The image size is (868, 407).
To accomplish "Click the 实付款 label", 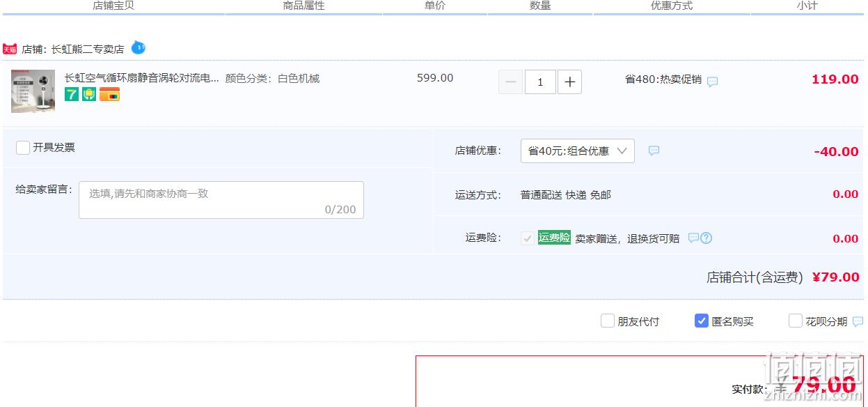I will click(x=750, y=390).
